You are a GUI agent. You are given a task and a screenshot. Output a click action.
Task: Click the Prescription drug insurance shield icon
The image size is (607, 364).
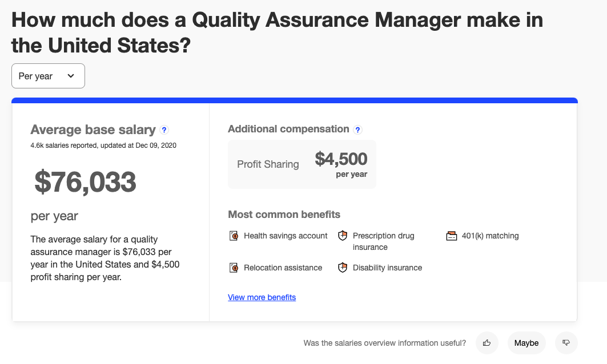tap(343, 236)
